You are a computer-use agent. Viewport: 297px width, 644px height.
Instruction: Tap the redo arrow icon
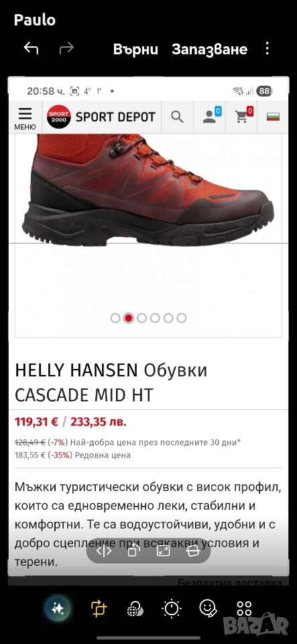click(x=66, y=48)
